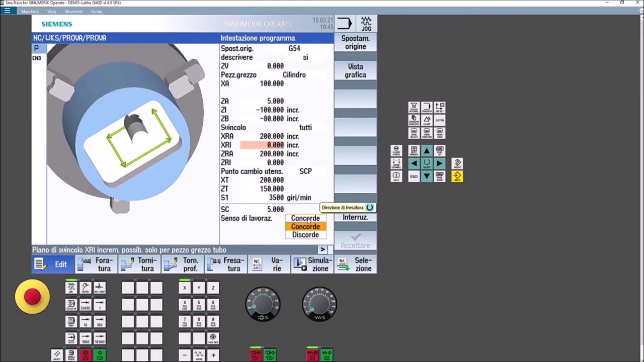Select the OFFSET key

click(440, 107)
